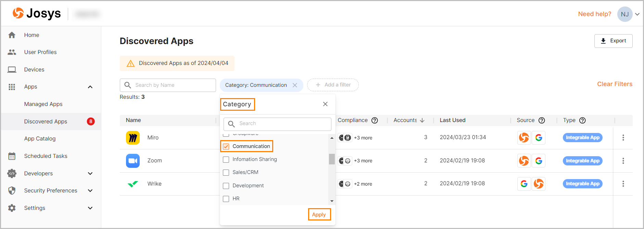Click the Devices laptop icon

pos(12,69)
